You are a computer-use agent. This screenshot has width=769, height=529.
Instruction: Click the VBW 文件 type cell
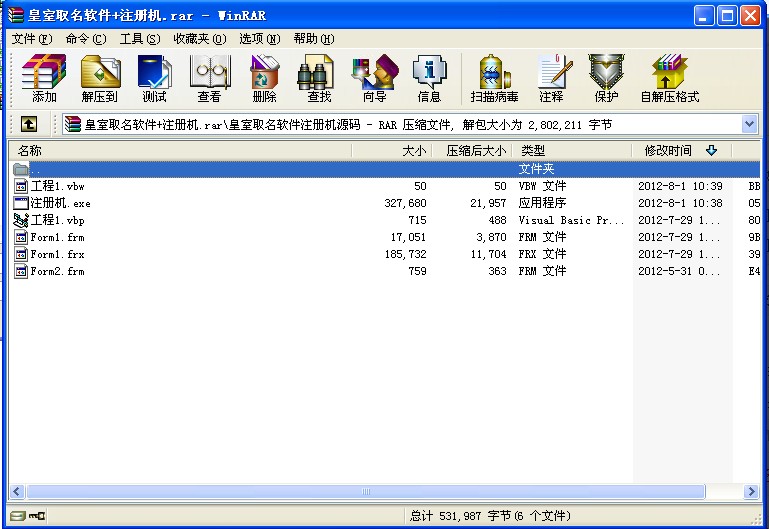(x=542, y=186)
